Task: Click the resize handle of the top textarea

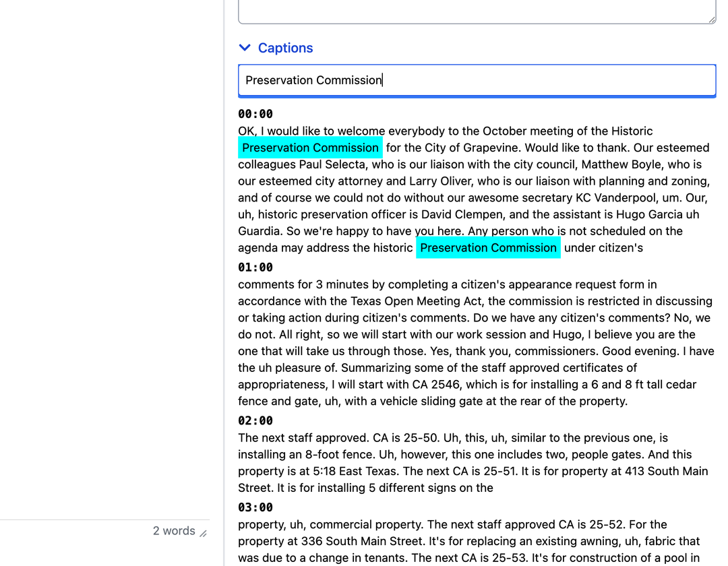Action: click(x=711, y=20)
